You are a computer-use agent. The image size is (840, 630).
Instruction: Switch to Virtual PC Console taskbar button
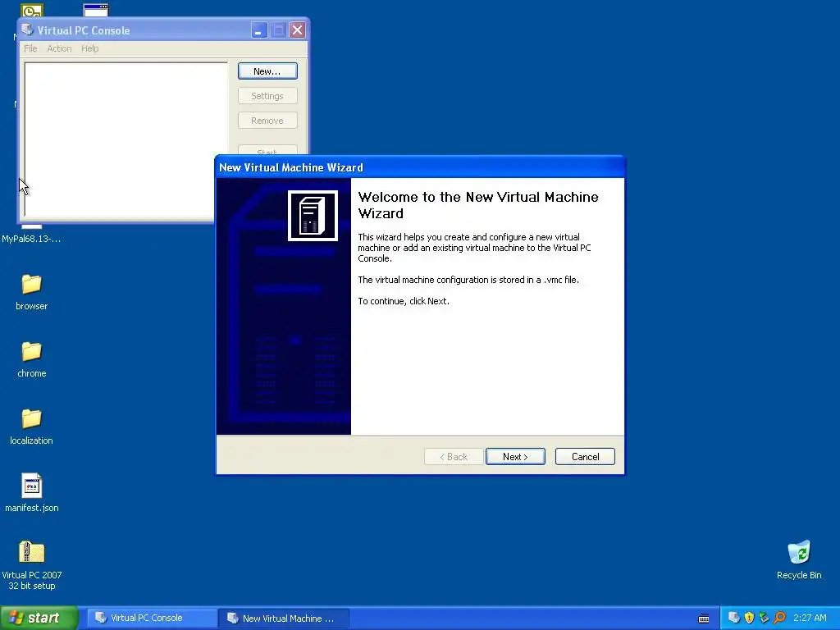(151, 618)
